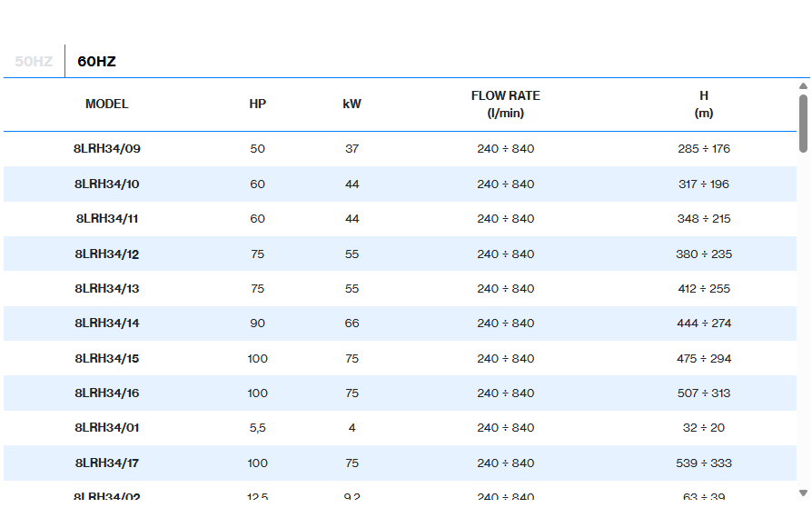The height and width of the screenshot is (508, 812).
Task: Switch to the 50HZ tab
Action: click(x=34, y=62)
